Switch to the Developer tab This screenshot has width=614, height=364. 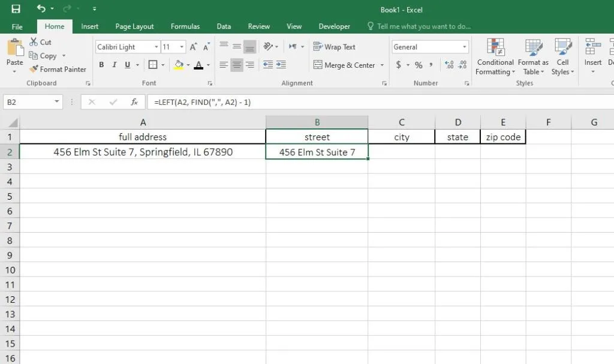(x=335, y=26)
